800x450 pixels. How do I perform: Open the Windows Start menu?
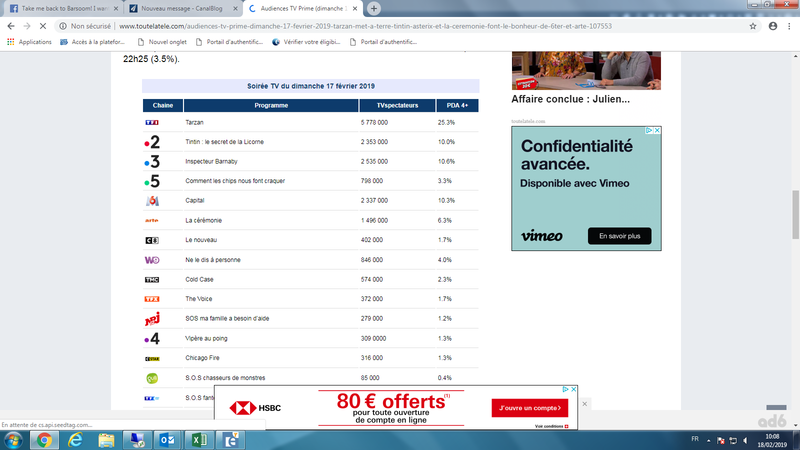pos(13,440)
